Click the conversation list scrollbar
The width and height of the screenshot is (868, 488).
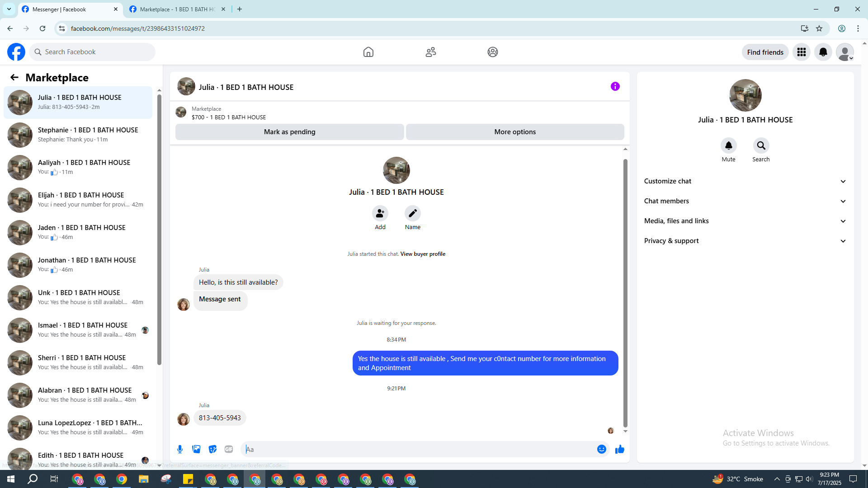pos(159,230)
